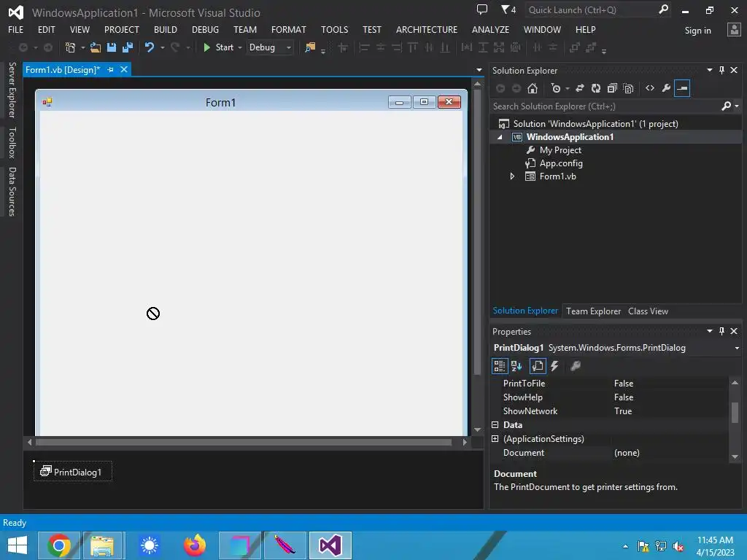Viewport: 747px width, 560px height.
Task: Save Form1.vb with the Save icon
Action: point(112,47)
